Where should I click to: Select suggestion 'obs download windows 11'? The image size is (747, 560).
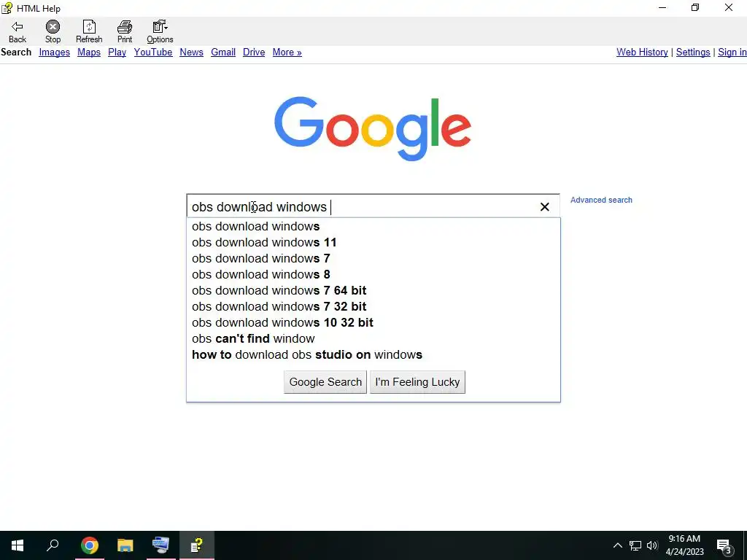pos(373,242)
